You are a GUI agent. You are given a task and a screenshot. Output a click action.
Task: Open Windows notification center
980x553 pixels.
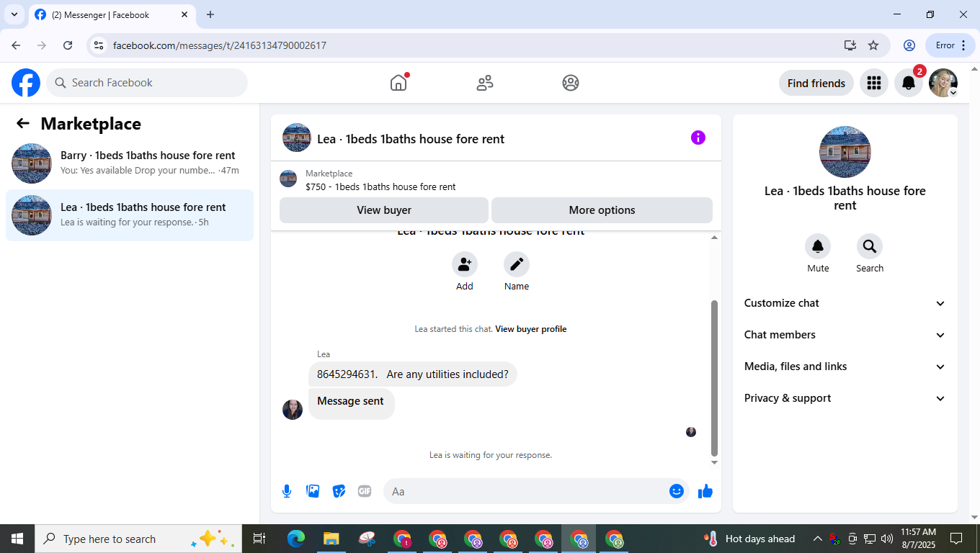tap(956, 539)
